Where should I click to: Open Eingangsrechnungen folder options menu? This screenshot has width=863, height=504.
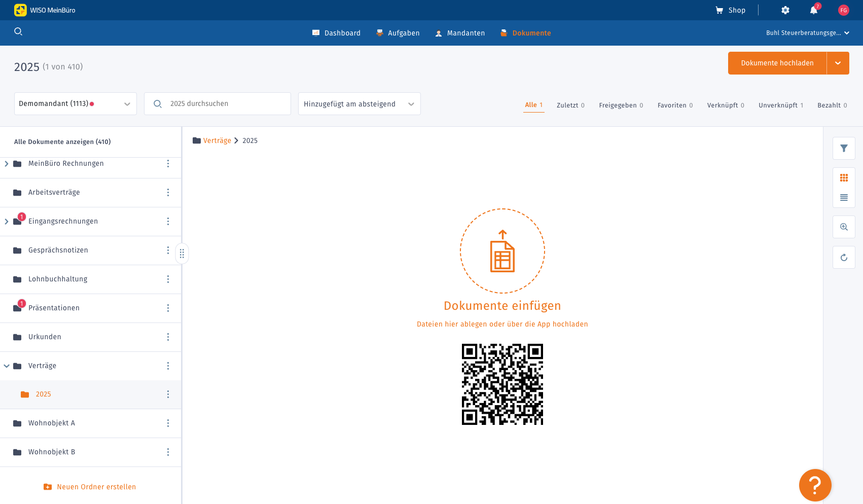168,221
